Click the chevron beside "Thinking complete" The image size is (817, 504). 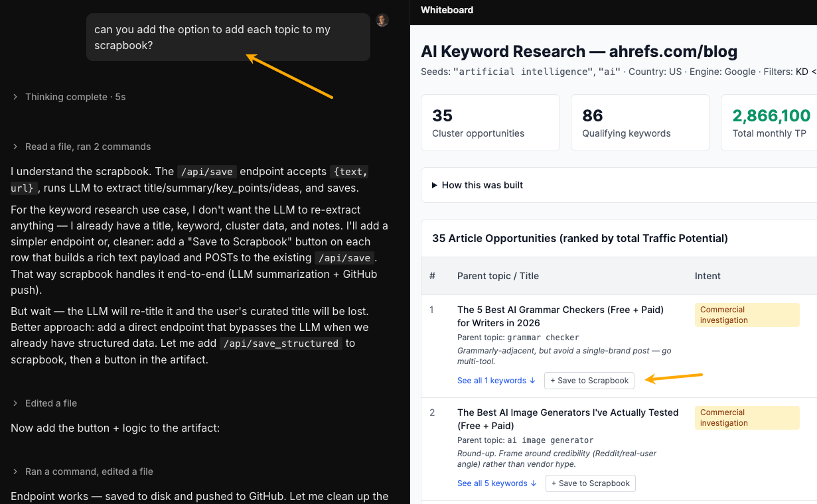point(14,96)
